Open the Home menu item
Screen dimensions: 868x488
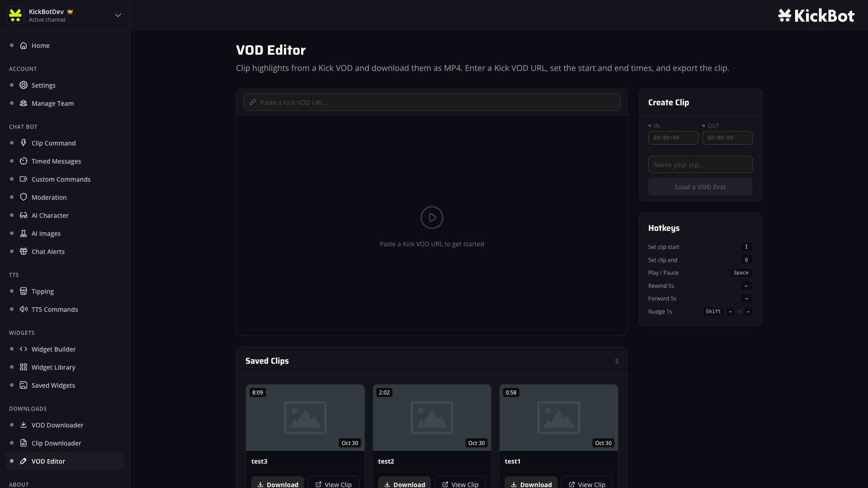[x=65, y=46]
